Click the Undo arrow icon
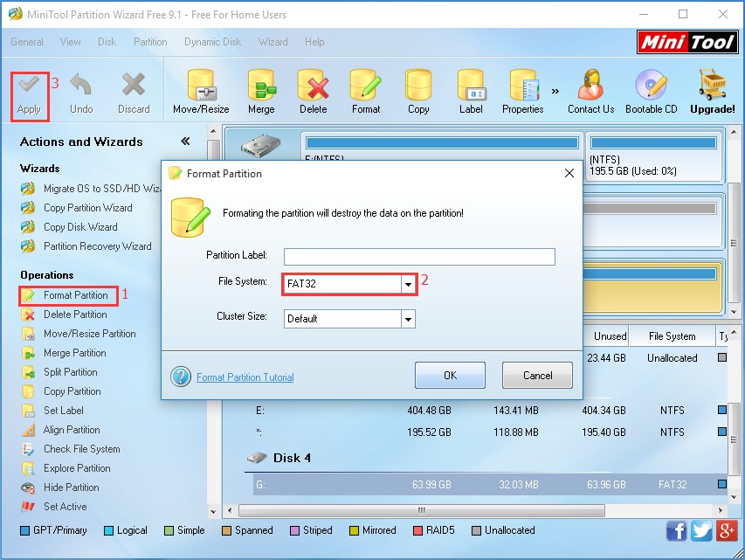The image size is (745, 560). pyautogui.click(x=81, y=86)
